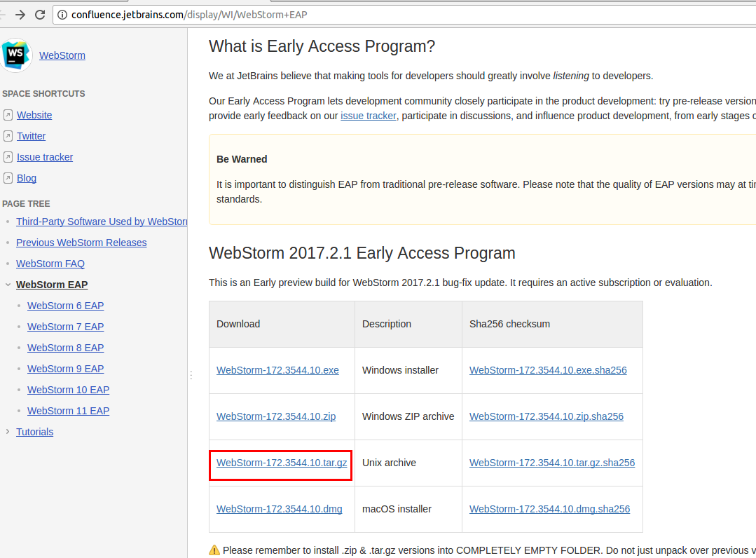The width and height of the screenshot is (756, 558).
Task: Click the warning icon near install note
Action: (214, 550)
